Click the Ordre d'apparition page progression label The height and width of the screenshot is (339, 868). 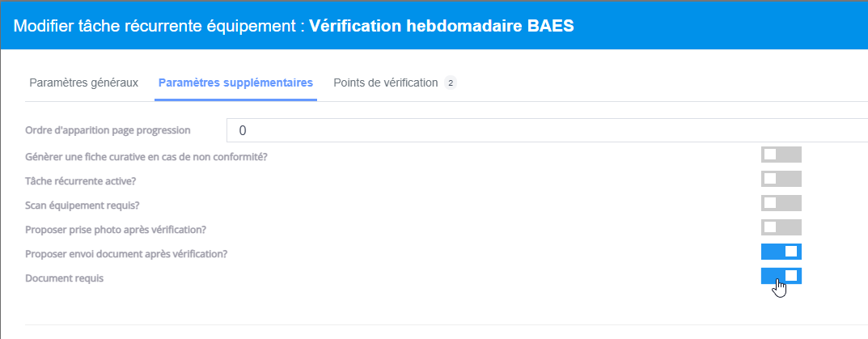(108, 130)
